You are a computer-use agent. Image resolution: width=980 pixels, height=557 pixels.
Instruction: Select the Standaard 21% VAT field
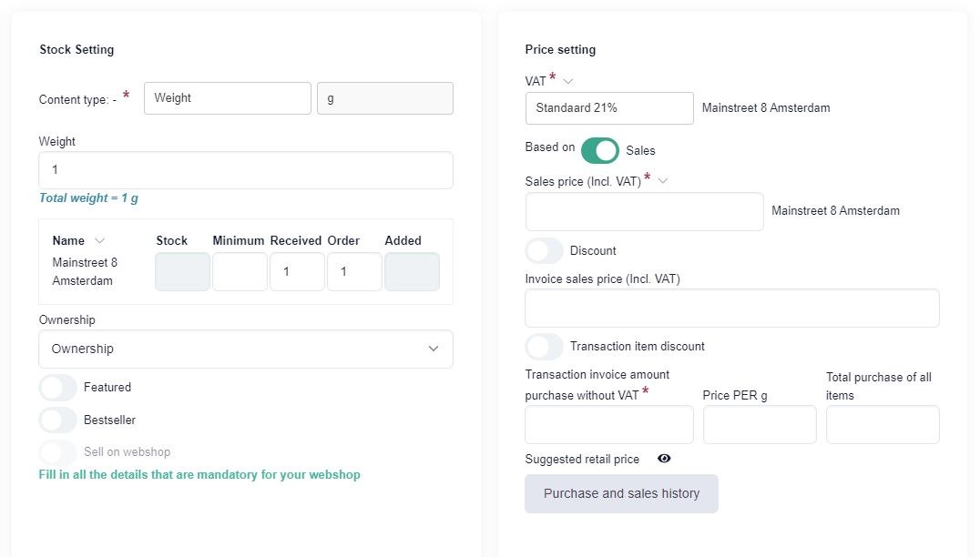coord(609,107)
